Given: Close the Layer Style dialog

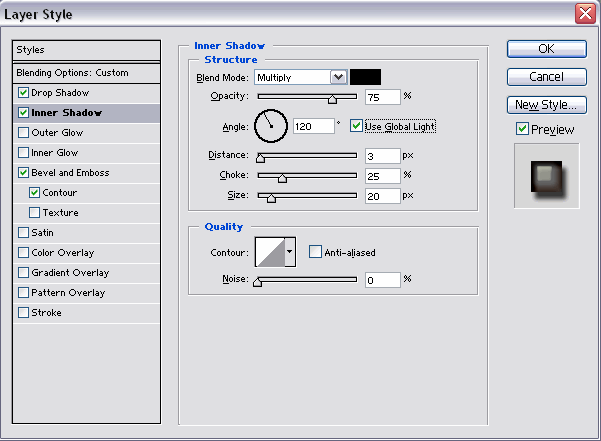Looking at the screenshot, I should pyautogui.click(x=585, y=14).
